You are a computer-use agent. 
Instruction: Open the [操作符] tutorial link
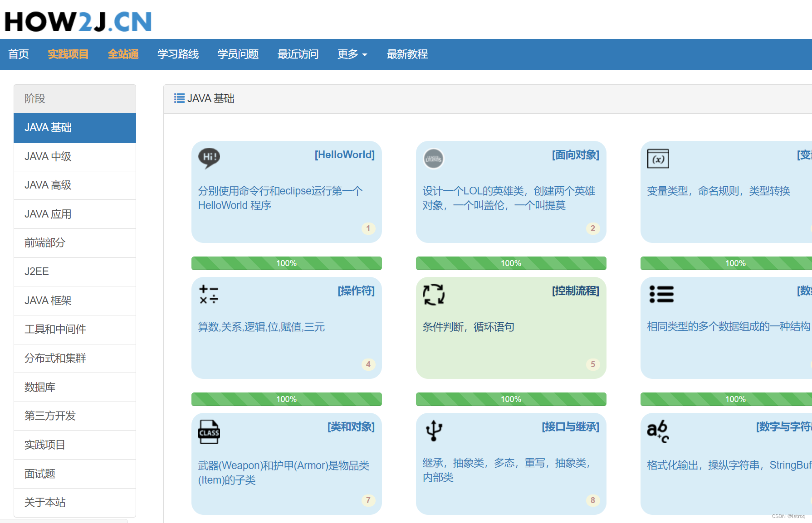[x=356, y=291]
